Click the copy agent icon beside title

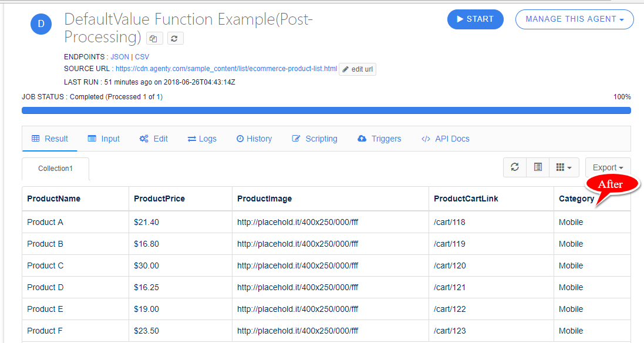(154, 38)
